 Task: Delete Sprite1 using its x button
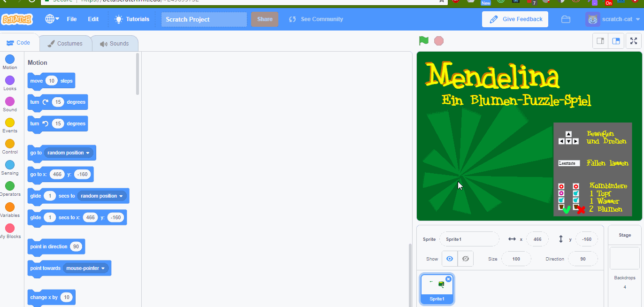(x=448, y=279)
